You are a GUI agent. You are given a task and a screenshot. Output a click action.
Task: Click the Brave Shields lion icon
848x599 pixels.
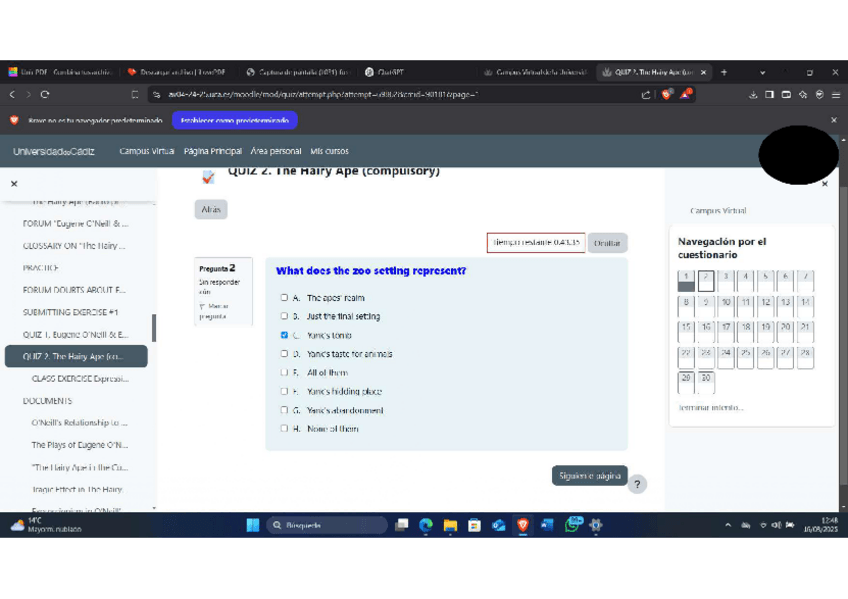667,95
